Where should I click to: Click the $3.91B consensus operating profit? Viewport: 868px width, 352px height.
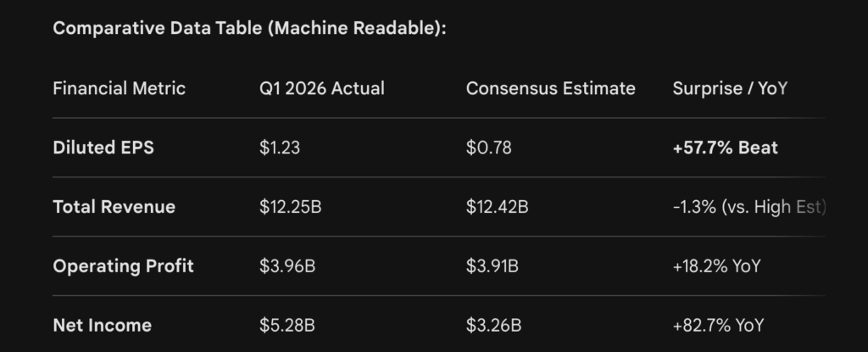point(492,266)
